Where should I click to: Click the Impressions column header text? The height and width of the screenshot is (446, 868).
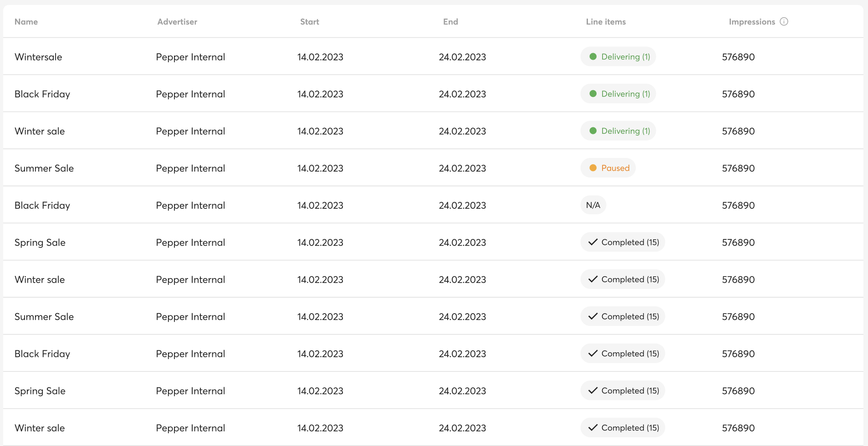tap(752, 22)
